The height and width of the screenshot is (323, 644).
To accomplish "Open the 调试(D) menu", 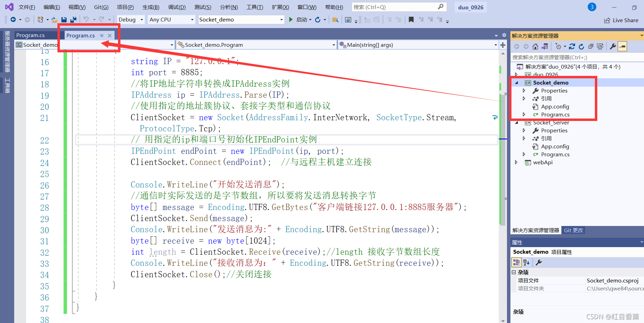I will (177, 7).
